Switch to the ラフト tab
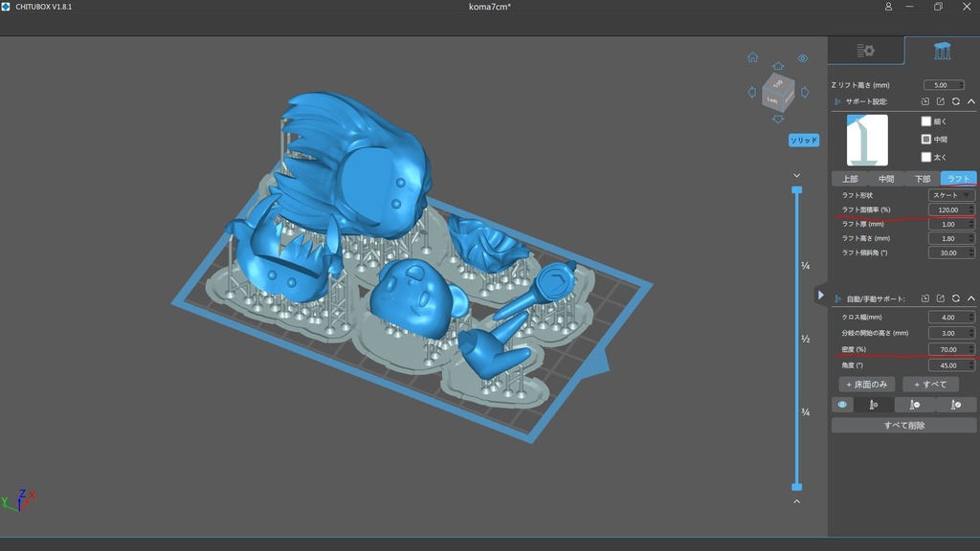This screenshot has width=980, height=551. 958,179
